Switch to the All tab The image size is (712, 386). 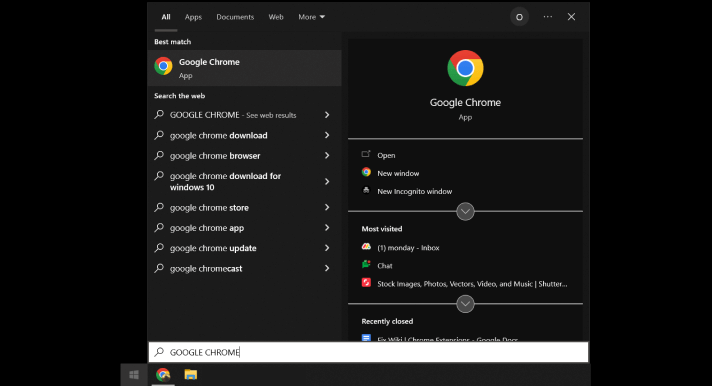[x=166, y=17]
